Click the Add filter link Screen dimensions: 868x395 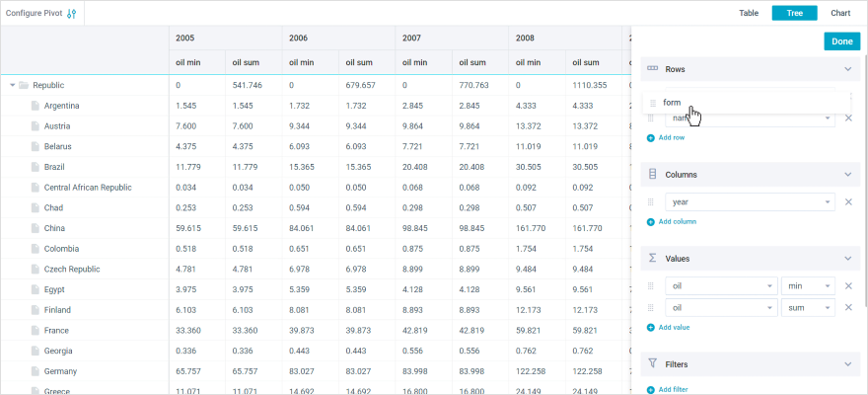click(673, 389)
